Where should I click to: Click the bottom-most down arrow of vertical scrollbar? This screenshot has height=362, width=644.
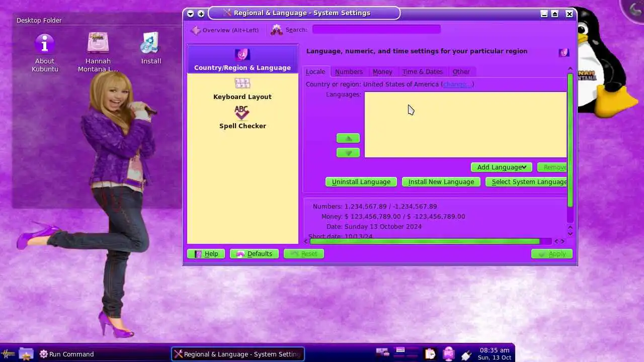[x=570, y=233]
